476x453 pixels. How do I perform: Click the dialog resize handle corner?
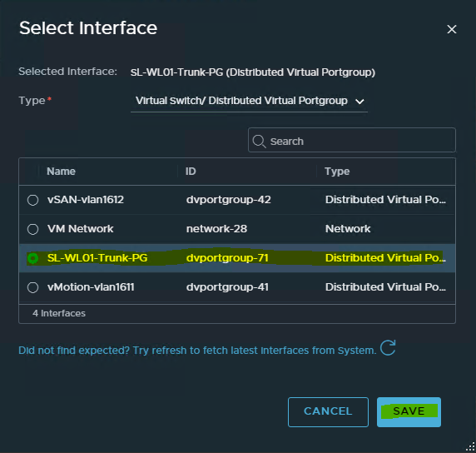click(470, 447)
